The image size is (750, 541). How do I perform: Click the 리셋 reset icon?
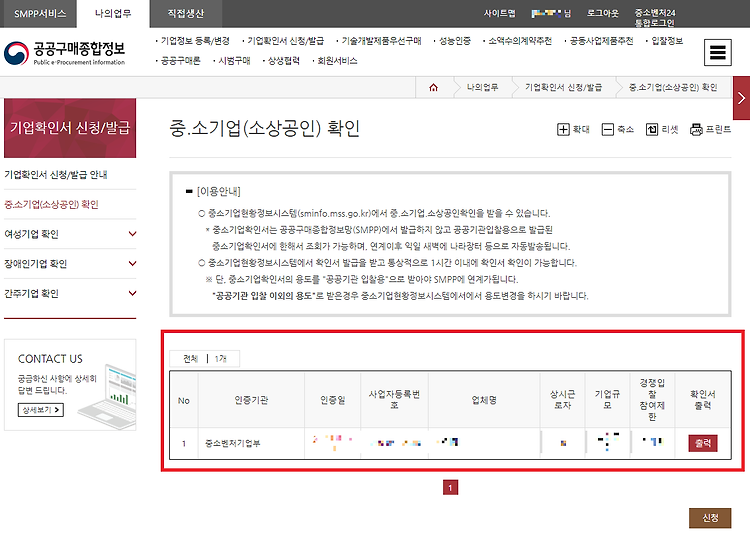point(651,129)
